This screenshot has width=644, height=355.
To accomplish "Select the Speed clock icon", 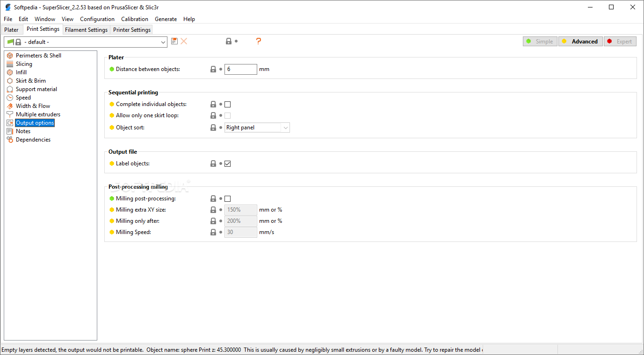I will [10, 98].
